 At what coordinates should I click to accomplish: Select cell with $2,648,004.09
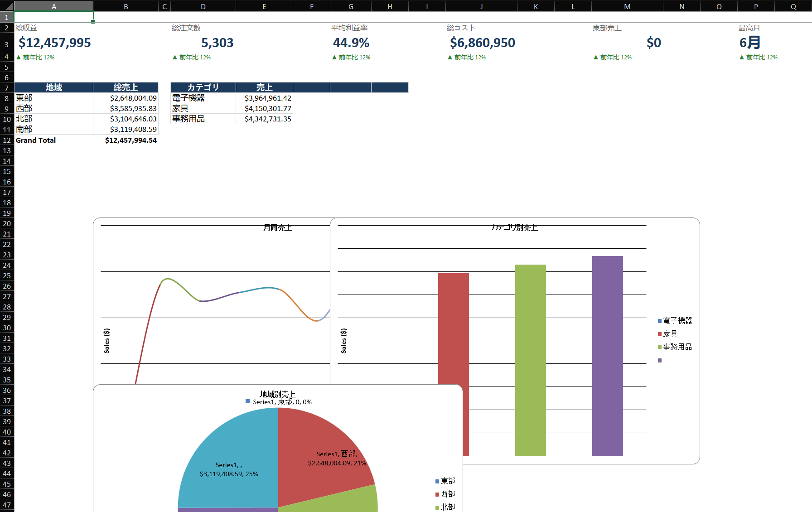tap(126, 98)
